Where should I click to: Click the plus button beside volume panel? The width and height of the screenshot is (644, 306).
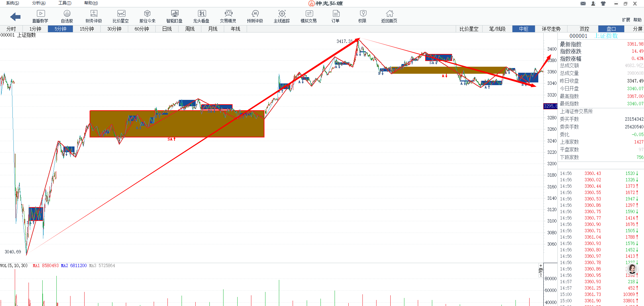[541, 265]
